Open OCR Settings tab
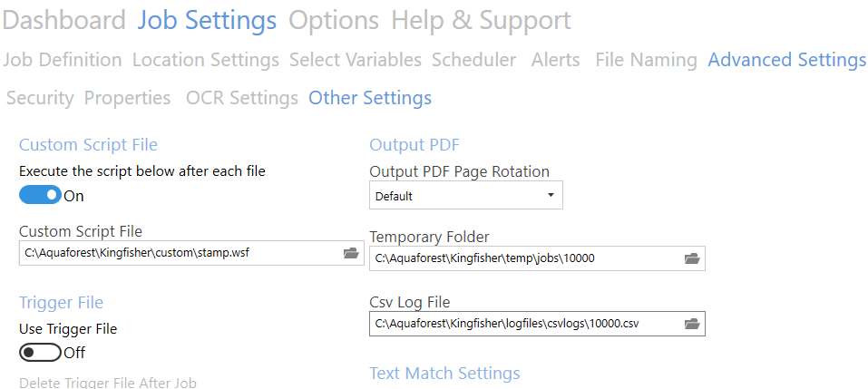 pos(242,98)
